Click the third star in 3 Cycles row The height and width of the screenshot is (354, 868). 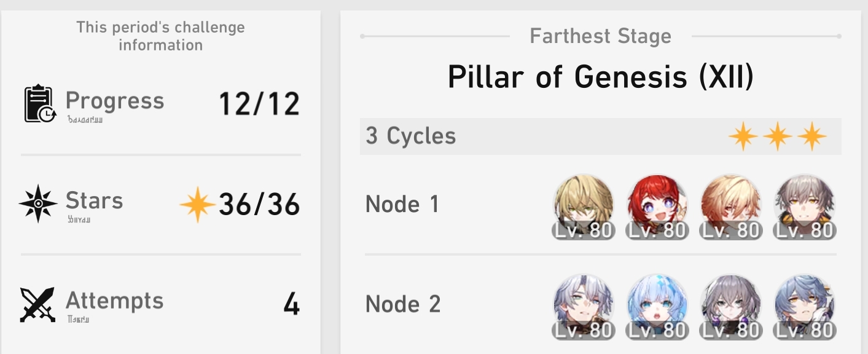click(x=811, y=136)
